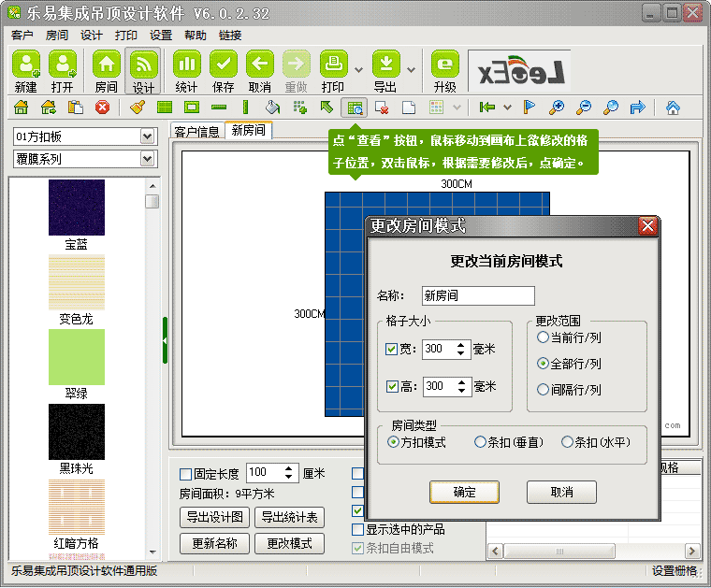Viewport: 711px width, 588px height.
Task: Select the paint bucket fill tool
Action: (272, 108)
